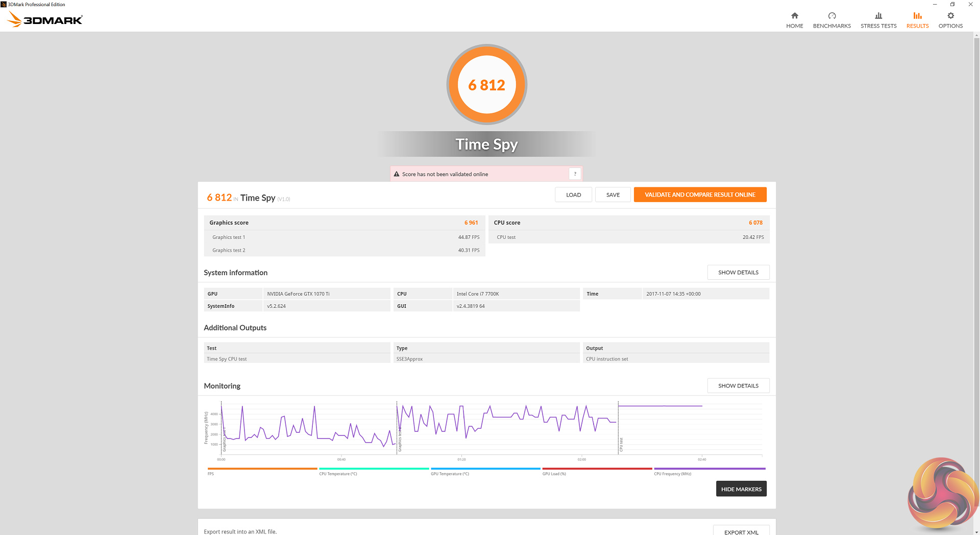Image resolution: width=980 pixels, height=535 pixels.
Task: Show details for System information
Action: (738, 273)
